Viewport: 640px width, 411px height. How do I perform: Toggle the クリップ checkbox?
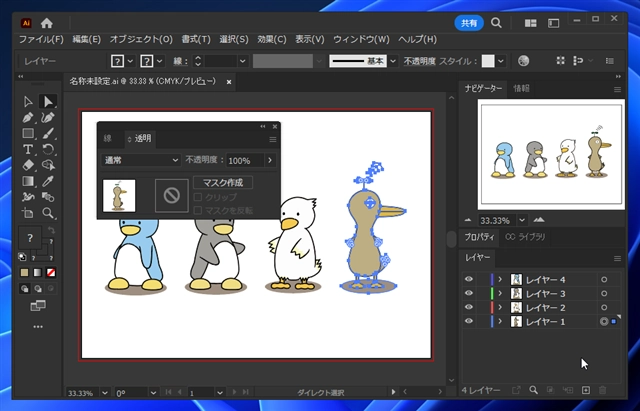pyautogui.click(x=198, y=197)
